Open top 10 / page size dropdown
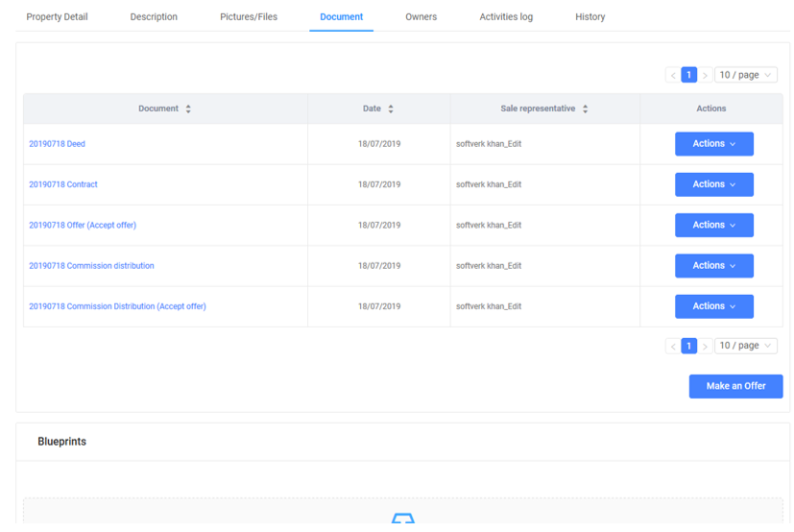This screenshot has width=794, height=532. (745, 75)
